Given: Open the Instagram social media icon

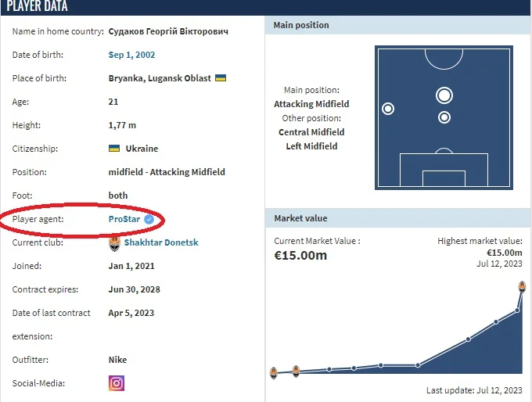Looking at the screenshot, I should tap(117, 383).
